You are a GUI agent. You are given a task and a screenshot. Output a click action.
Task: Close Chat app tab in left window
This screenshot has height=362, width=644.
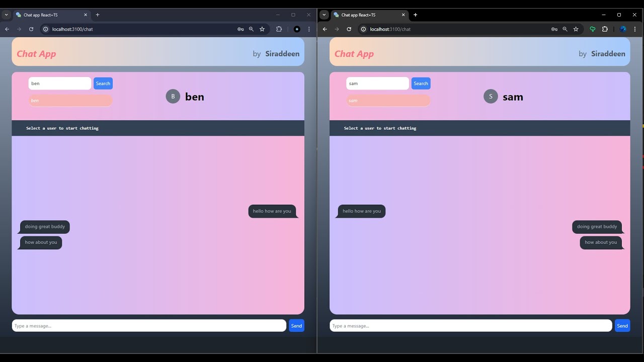(x=85, y=15)
